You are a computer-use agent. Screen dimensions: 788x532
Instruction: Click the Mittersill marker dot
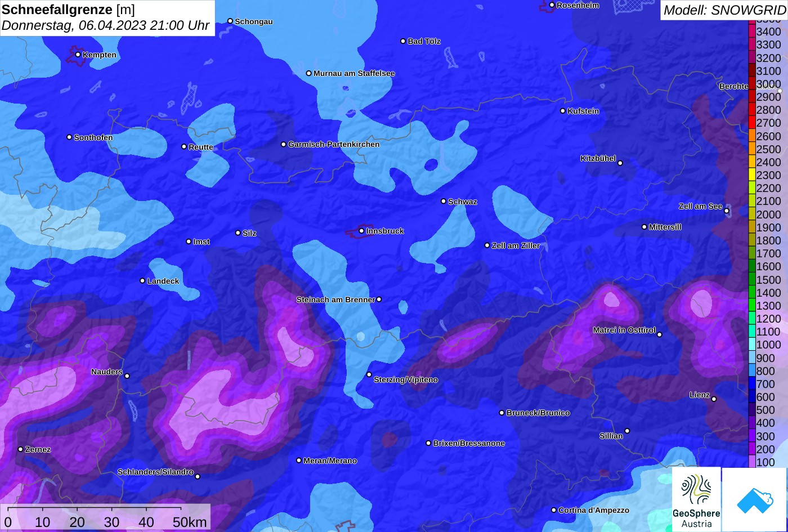coord(644,227)
